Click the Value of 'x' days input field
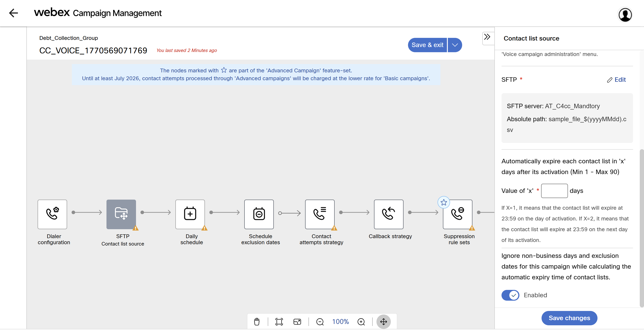The height and width of the screenshot is (330, 644). (x=554, y=191)
